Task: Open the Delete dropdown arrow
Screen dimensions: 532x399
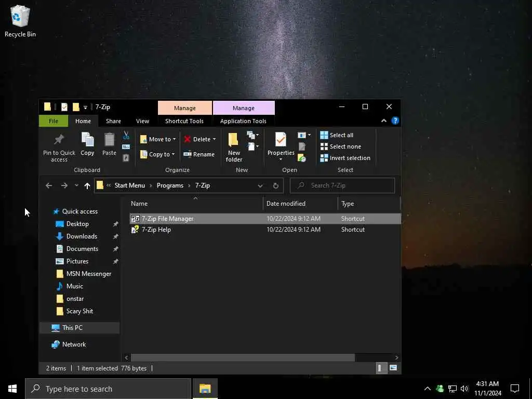Action: 214,139
